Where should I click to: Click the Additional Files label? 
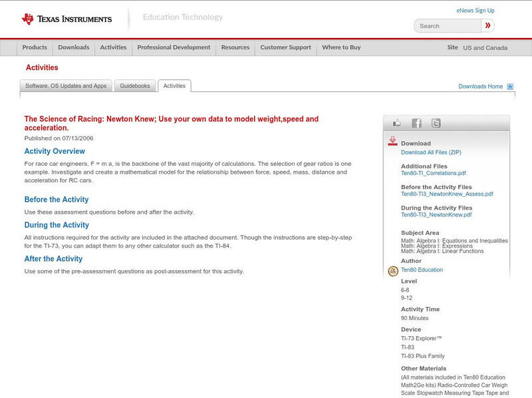(424, 166)
